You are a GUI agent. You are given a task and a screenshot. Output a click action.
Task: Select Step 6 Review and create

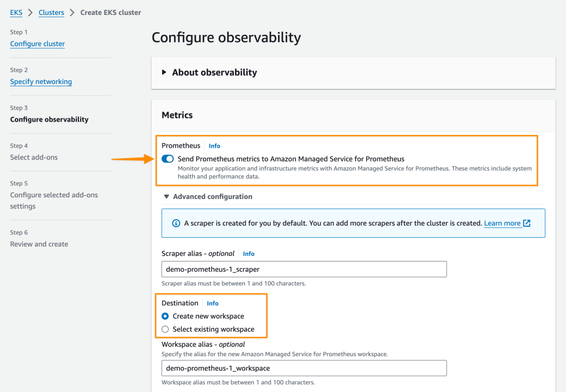tap(39, 244)
